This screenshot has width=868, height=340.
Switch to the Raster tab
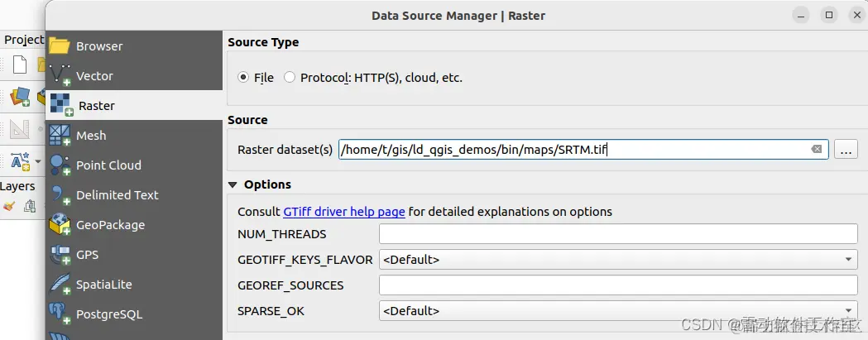96,106
